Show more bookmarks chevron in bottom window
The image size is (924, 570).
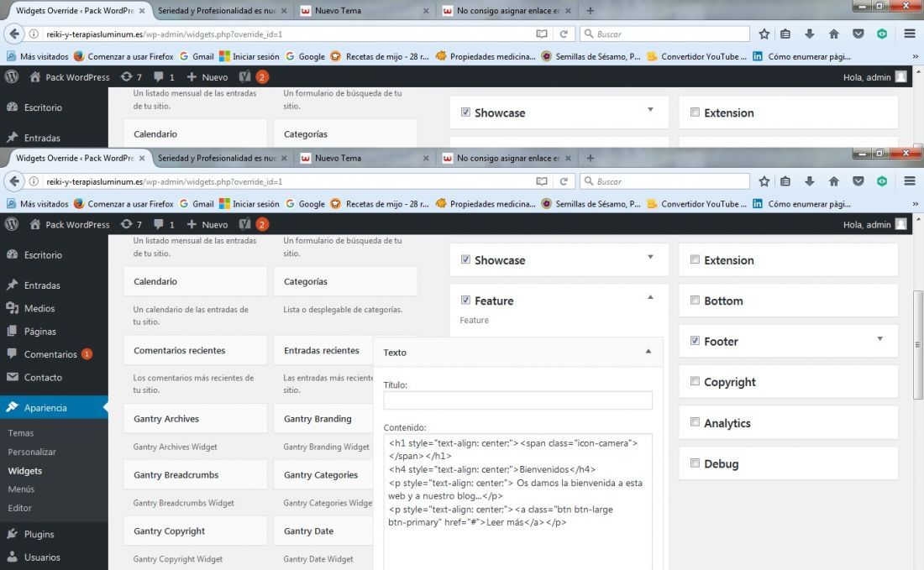point(915,204)
